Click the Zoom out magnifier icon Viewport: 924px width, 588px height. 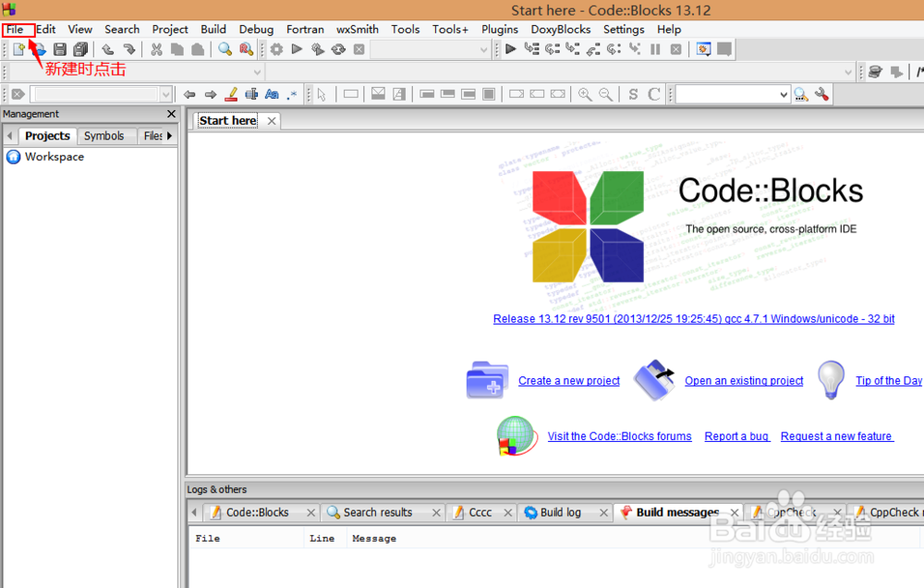point(605,94)
